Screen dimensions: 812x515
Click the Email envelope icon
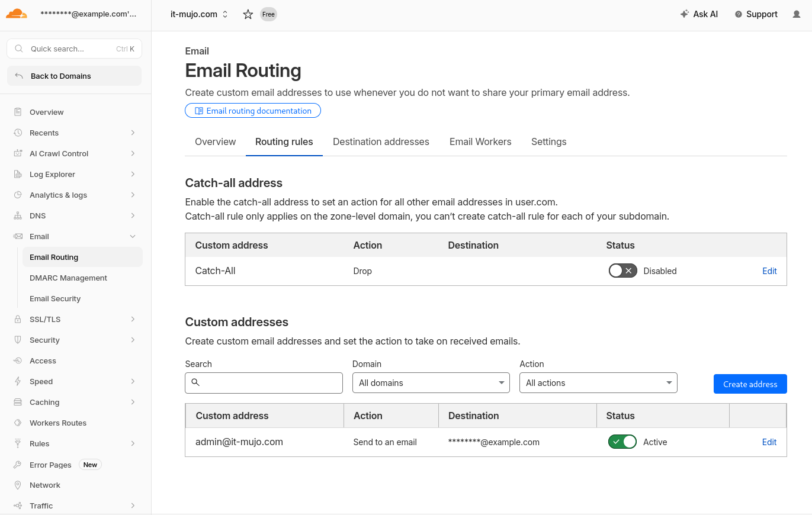[18, 236]
